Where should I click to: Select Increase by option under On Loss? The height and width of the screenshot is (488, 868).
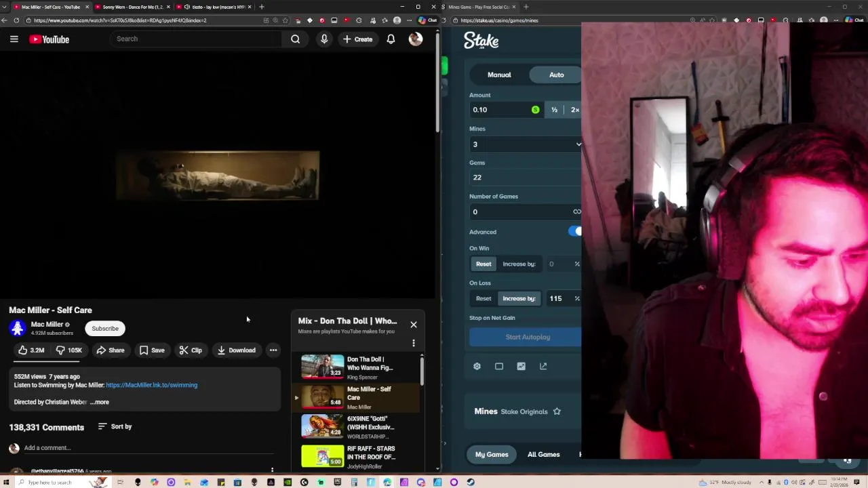pyautogui.click(x=519, y=299)
